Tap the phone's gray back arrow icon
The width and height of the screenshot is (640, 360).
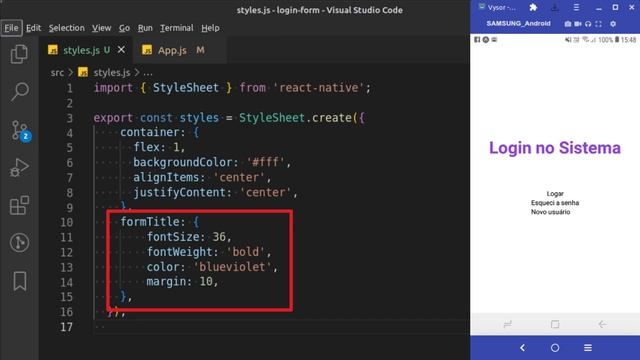pyautogui.click(x=602, y=324)
